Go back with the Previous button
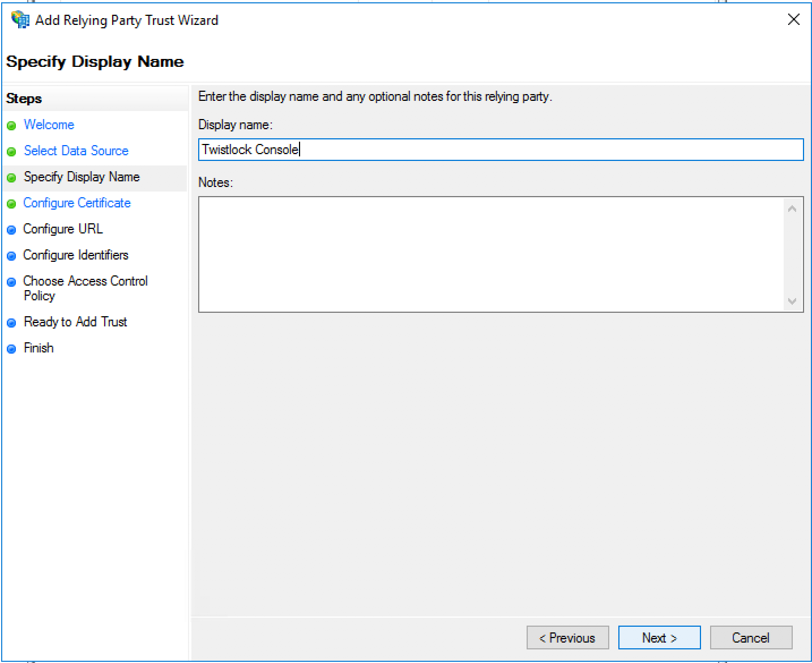812x663 pixels. click(x=567, y=637)
